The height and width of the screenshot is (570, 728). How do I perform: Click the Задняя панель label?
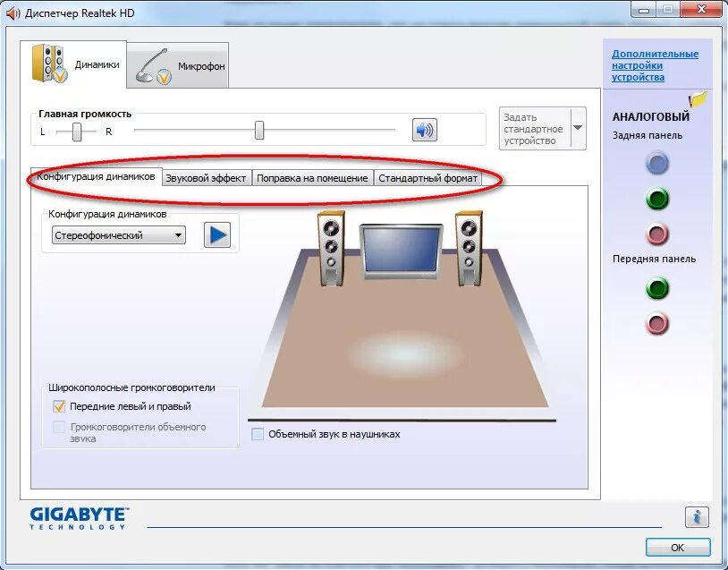pyautogui.click(x=648, y=136)
